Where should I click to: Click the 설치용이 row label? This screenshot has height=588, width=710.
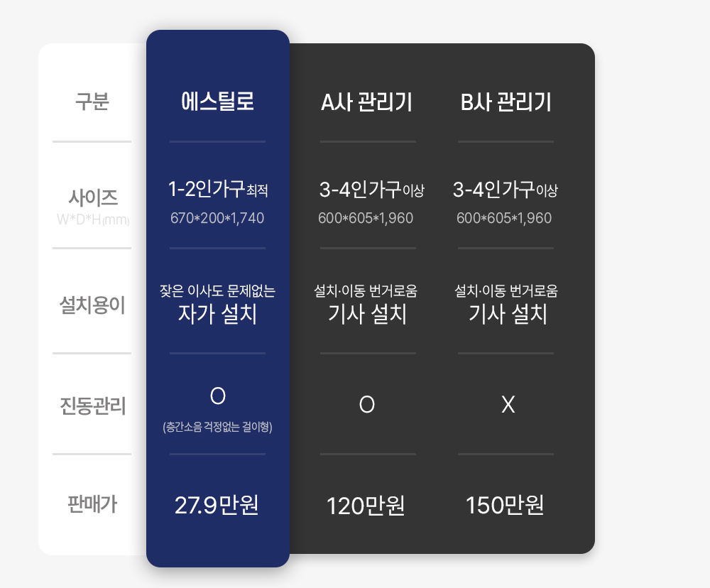(92, 305)
